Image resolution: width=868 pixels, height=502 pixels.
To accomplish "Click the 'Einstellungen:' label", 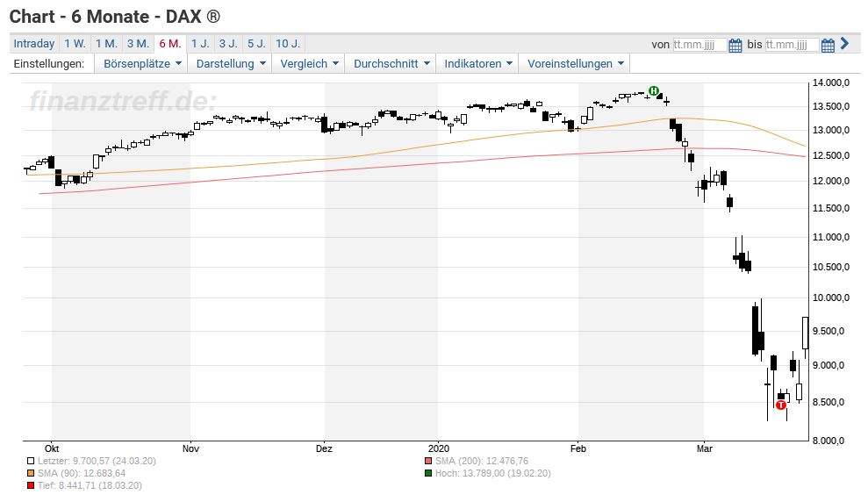I will tap(49, 64).
